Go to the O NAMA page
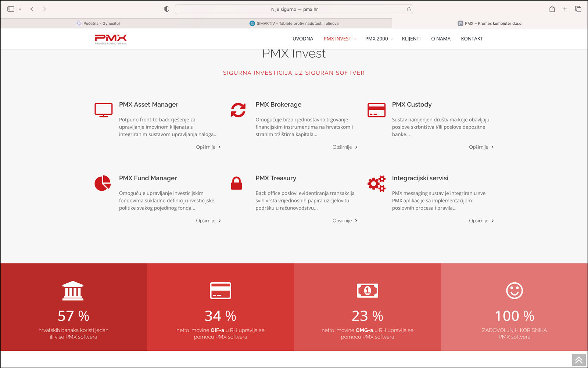This screenshot has width=588, height=368. coord(441,39)
